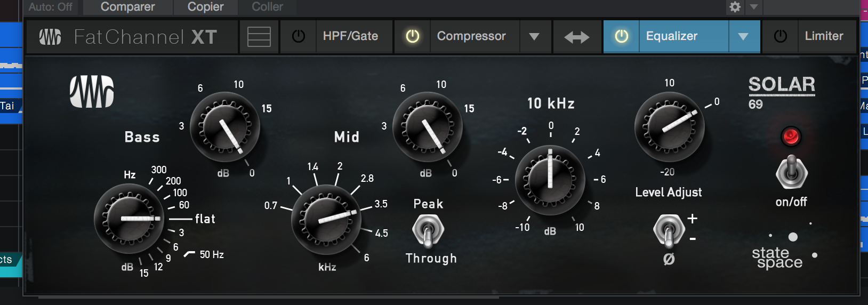Flip the phase polarity switch
The height and width of the screenshot is (305, 868).
click(668, 230)
